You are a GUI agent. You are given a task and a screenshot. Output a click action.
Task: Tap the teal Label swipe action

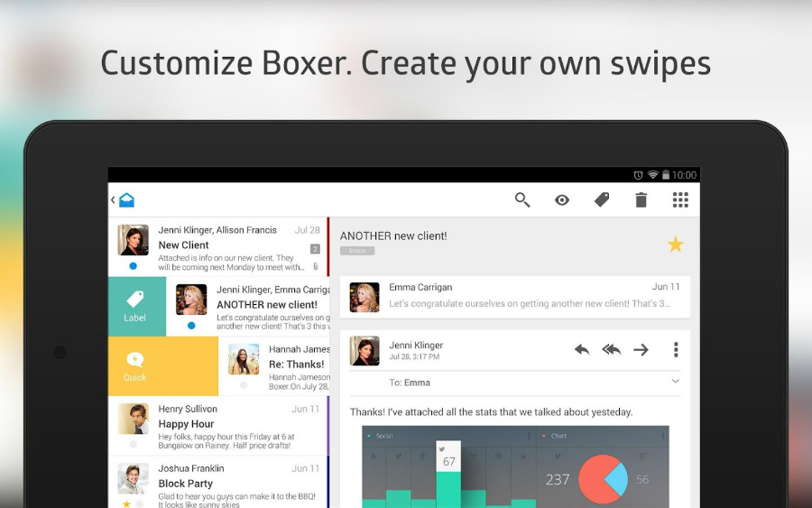(x=135, y=307)
